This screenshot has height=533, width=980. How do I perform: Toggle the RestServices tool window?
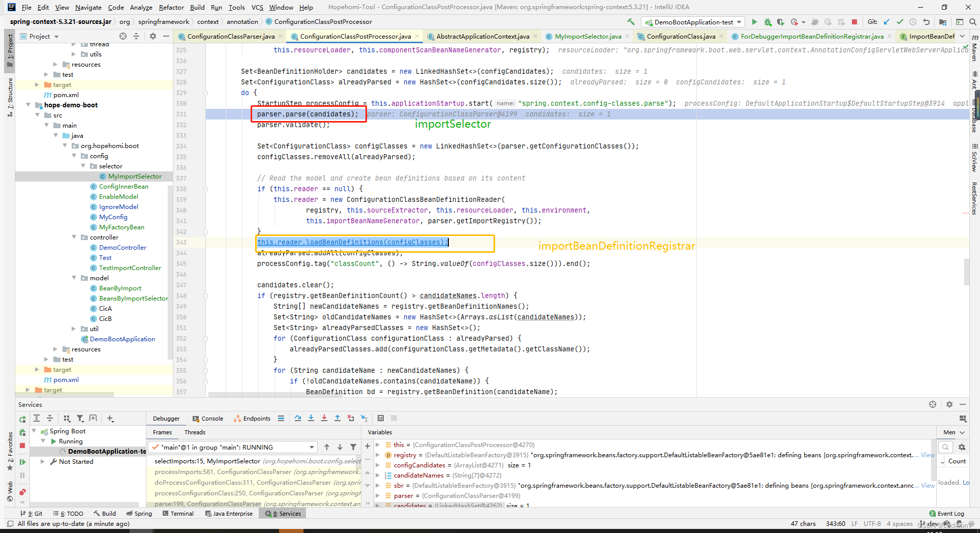[974, 198]
